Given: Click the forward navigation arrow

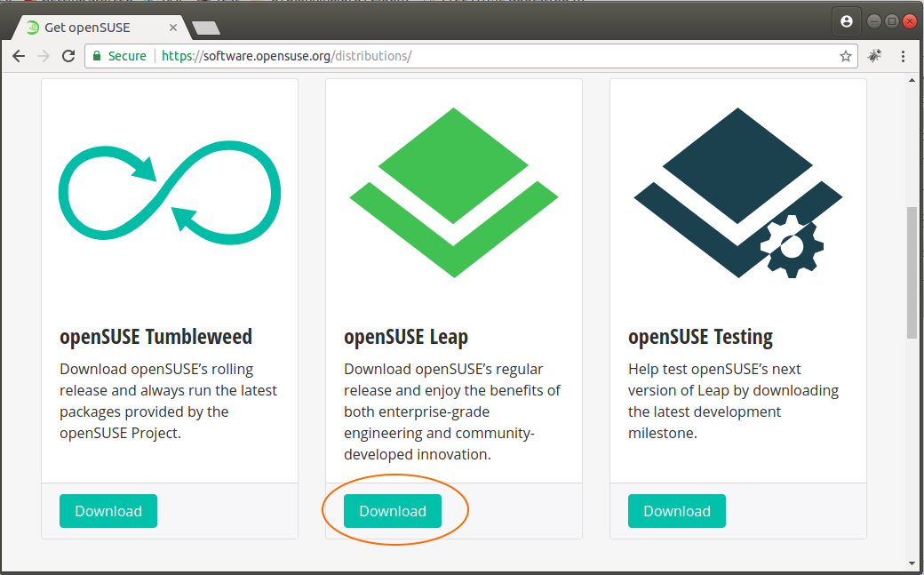Looking at the screenshot, I should [x=44, y=56].
